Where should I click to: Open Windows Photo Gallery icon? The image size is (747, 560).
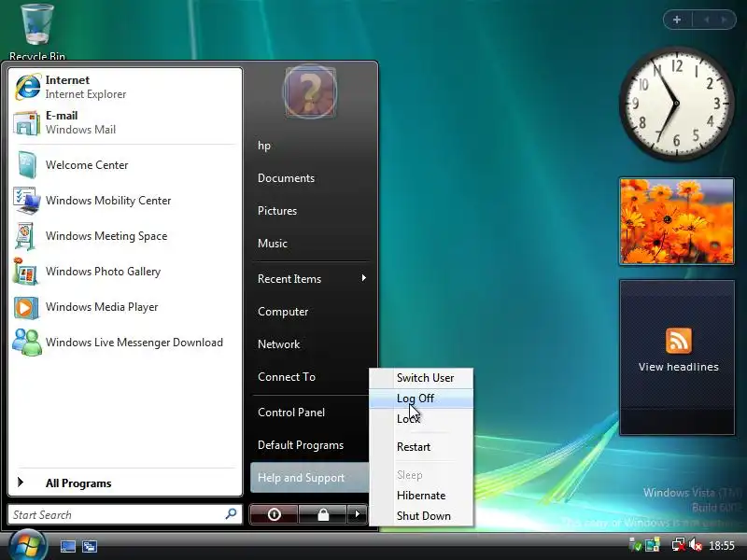[26, 271]
